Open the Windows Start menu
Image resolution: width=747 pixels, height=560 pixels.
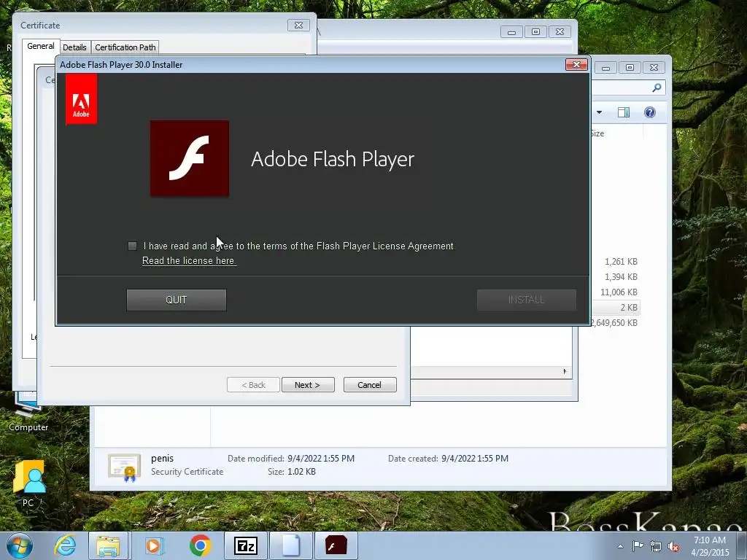coord(19,545)
